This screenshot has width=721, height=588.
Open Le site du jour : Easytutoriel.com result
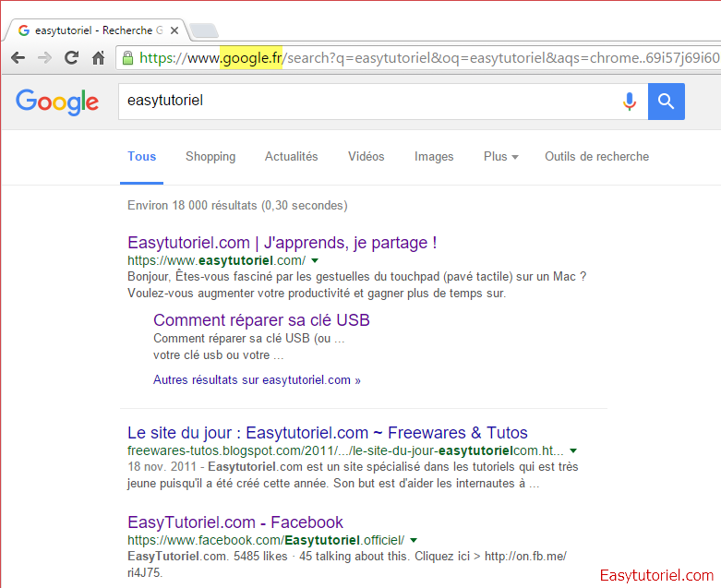tap(328, 433)
